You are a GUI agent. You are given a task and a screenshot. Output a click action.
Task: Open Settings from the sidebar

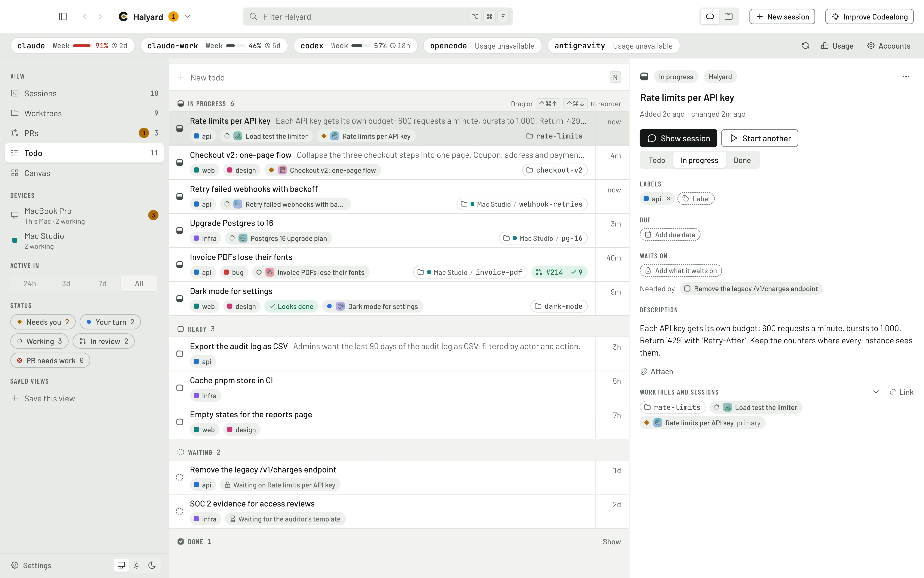(x=31, y=565)
